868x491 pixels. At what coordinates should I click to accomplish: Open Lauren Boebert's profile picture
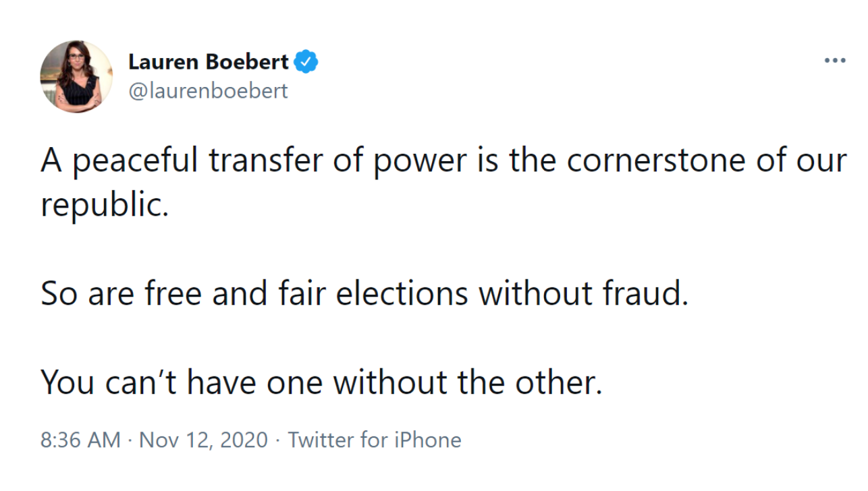pos(76,76)
